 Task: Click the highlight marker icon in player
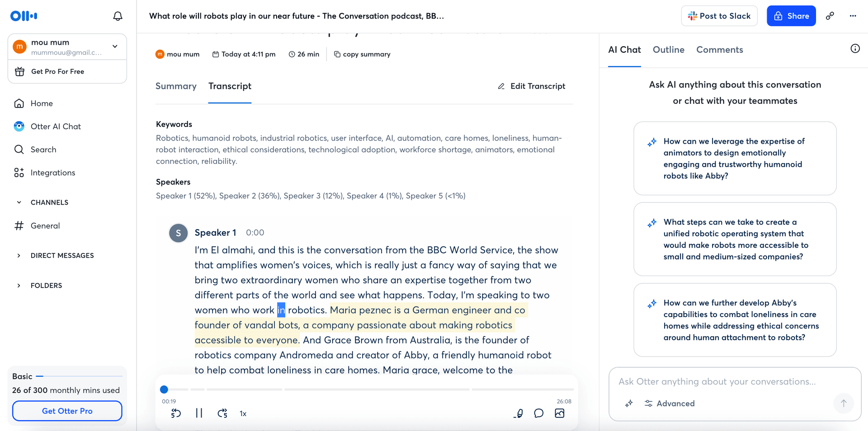(519, 413)
